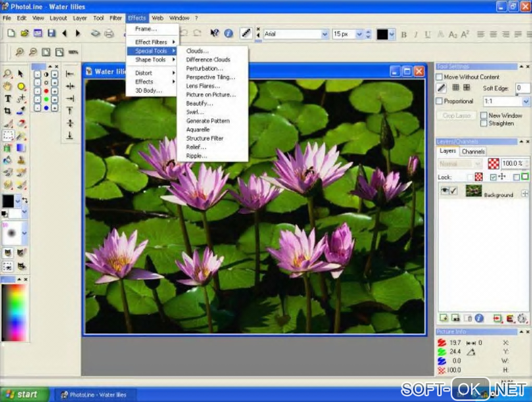Toggle Italic text formatting
This screenshot has height=402, width=532.
(x=416, y=34)
